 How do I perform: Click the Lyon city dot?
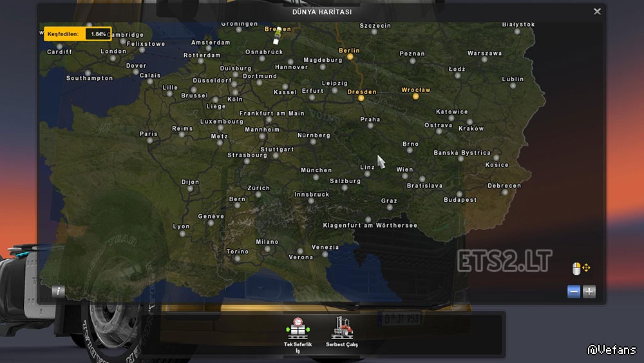click(x=182, y=233)
